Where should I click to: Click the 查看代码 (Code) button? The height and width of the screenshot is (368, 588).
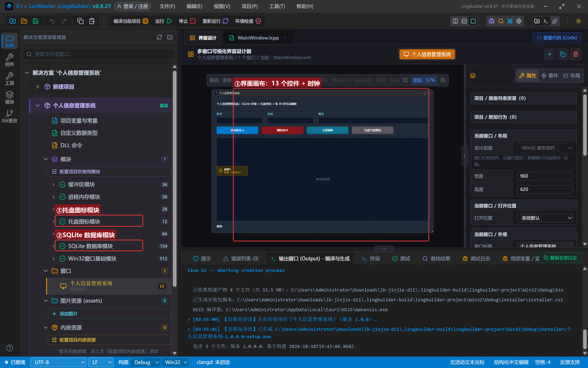pos(557,38)
